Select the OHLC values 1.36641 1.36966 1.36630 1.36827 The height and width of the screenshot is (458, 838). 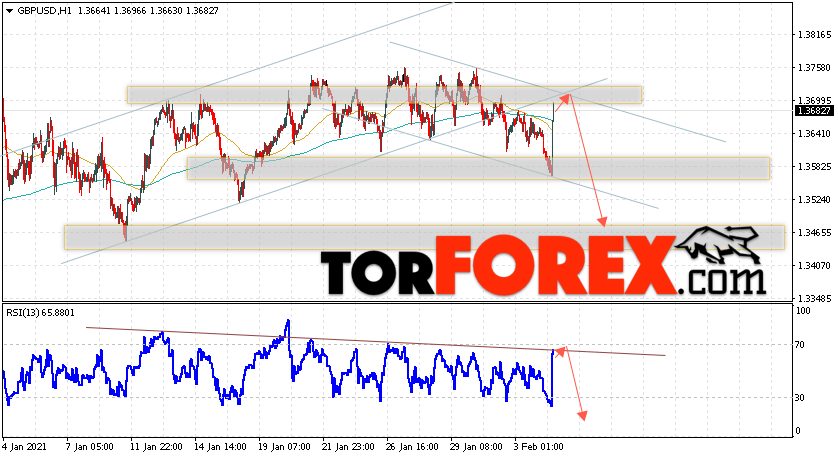[148, 11]
